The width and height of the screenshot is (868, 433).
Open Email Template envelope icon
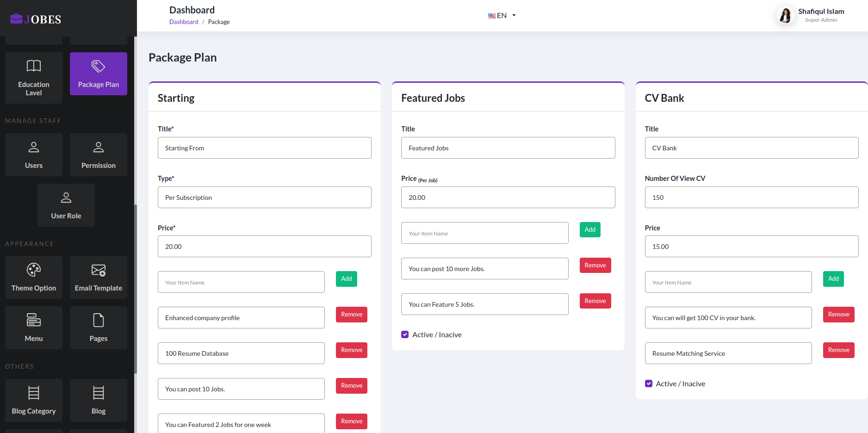coord(99,270)
